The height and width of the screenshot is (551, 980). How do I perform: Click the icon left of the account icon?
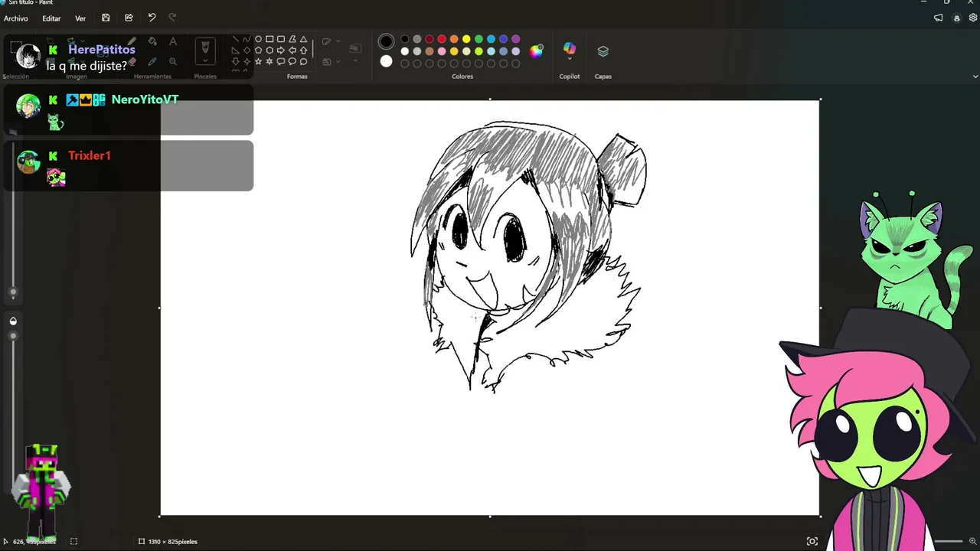coord(939,18)
